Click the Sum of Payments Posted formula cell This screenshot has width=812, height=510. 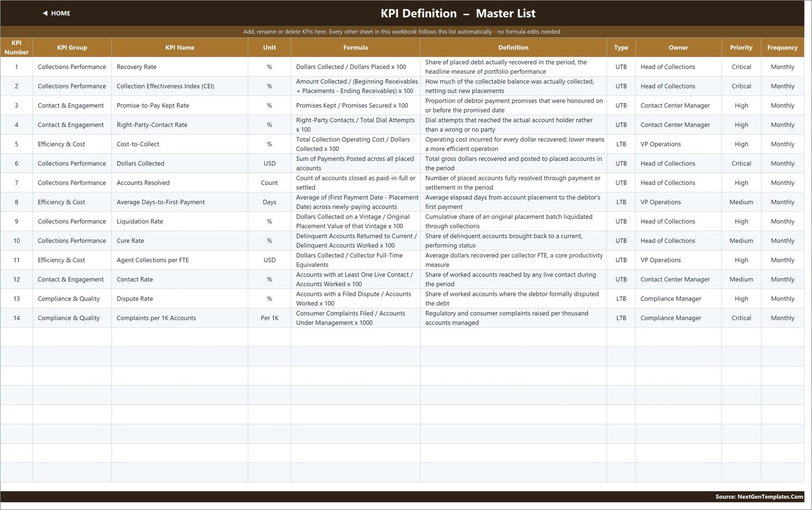pos(355,163)
